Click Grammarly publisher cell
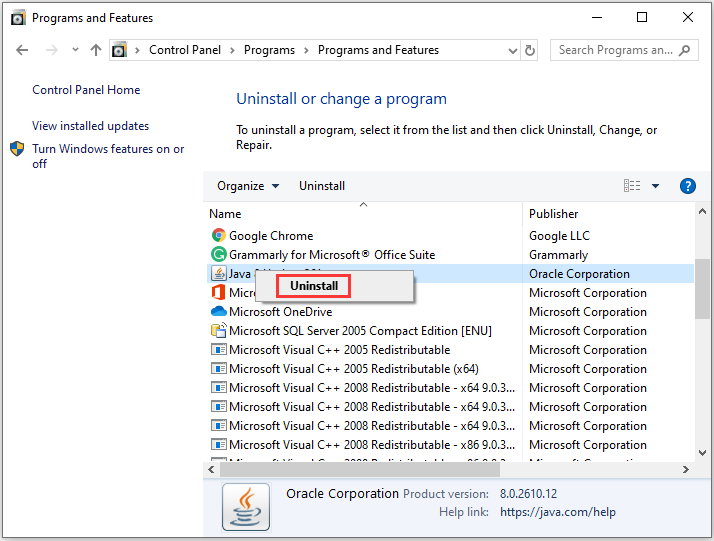Screen dimensions: 714x541 click(x=558, y=255)
